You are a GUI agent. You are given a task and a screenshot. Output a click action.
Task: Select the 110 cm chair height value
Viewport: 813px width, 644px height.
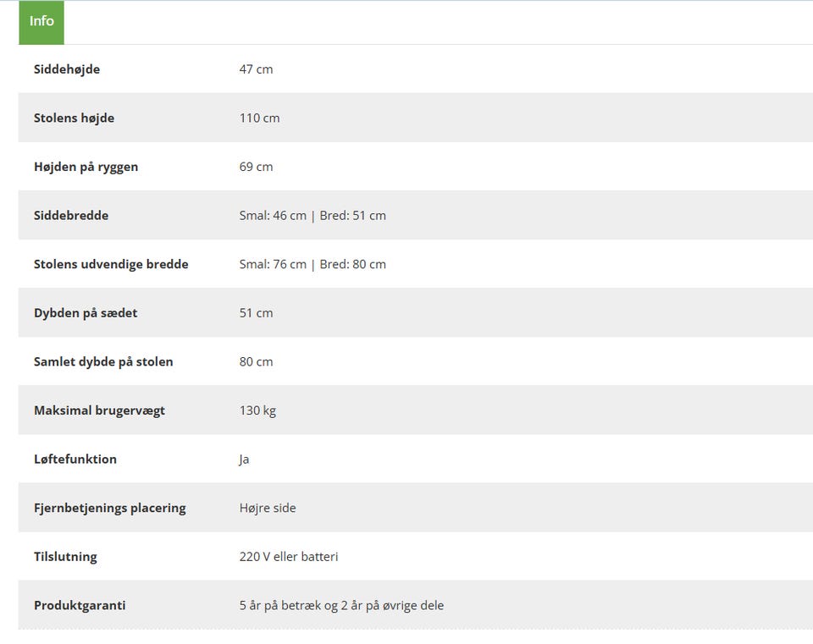(x=259, y=118)
